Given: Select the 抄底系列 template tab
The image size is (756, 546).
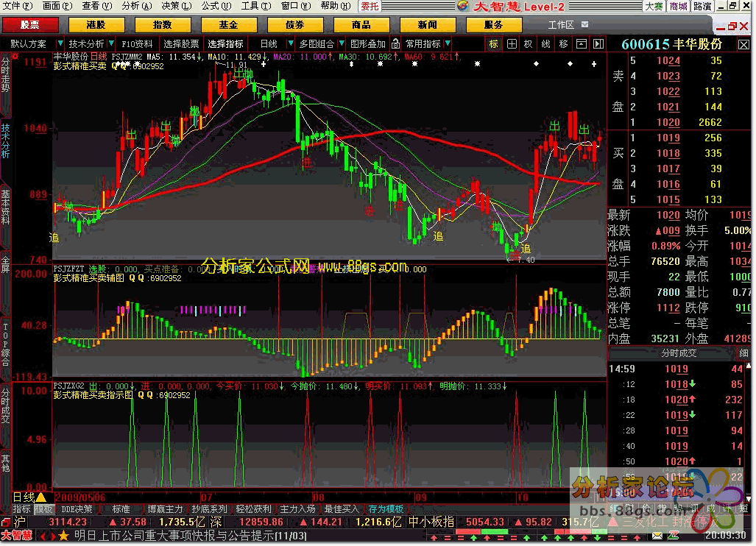Looking at the screenshot, I should tap(209, 509).
